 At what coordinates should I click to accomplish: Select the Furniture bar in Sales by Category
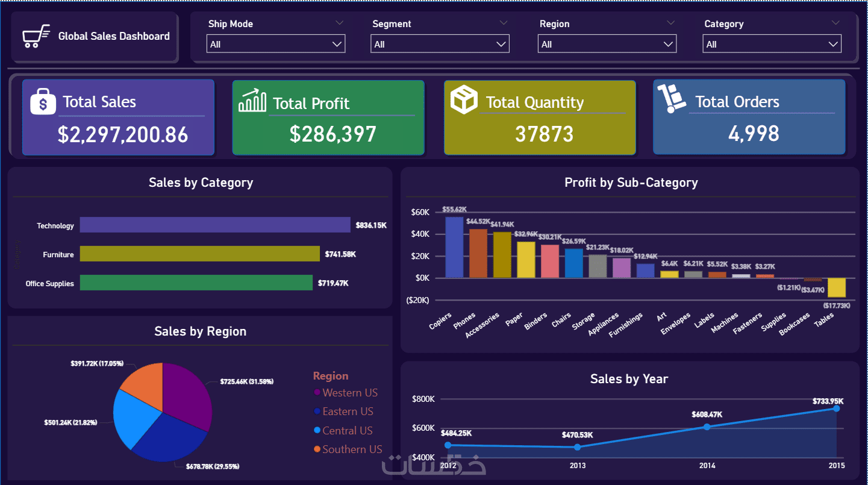point(200,254)
